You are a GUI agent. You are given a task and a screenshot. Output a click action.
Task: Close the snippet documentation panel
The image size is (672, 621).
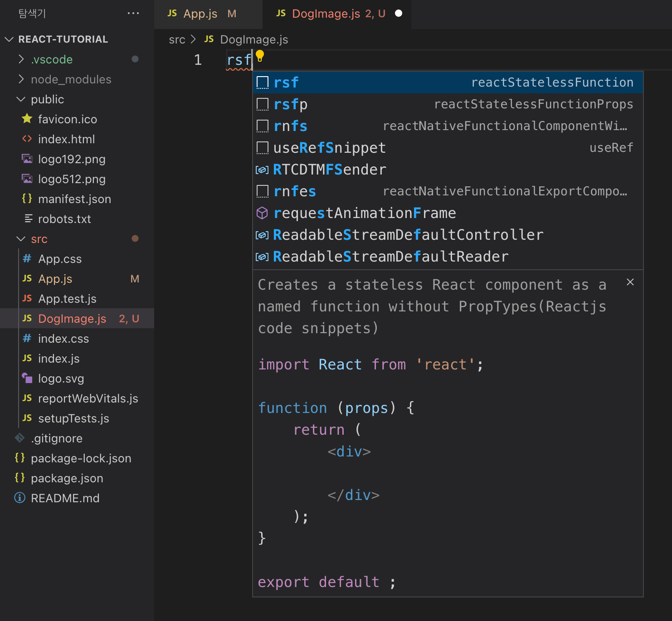click(x=630, y=282)
